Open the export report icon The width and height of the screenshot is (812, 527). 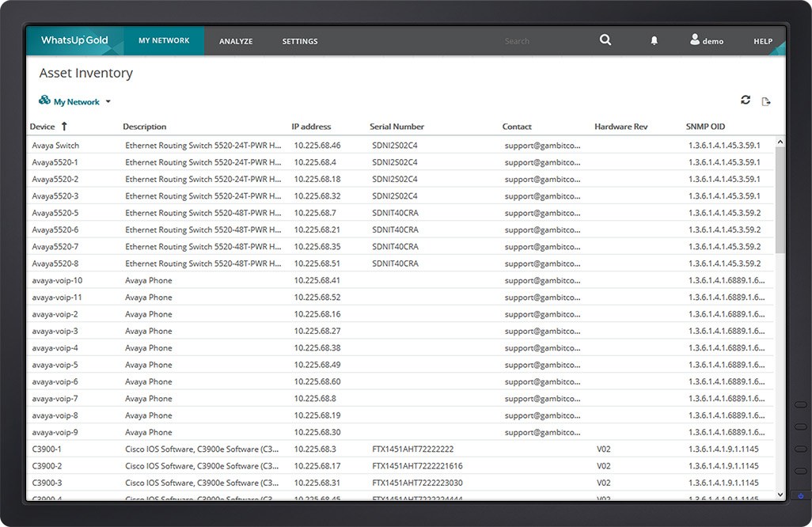click(x=766, y=100)
